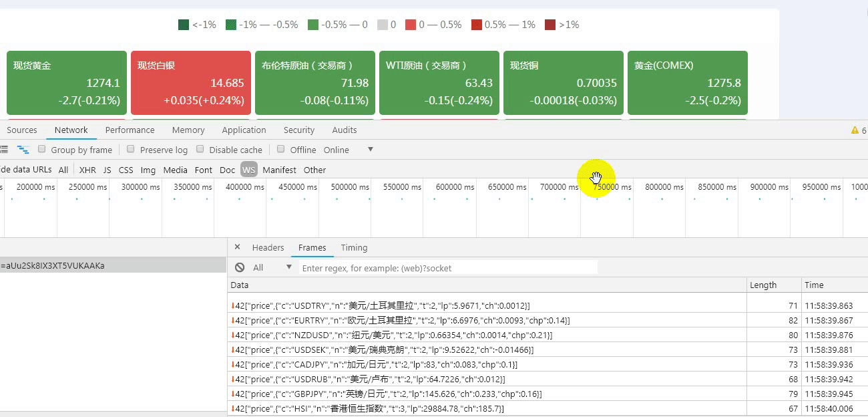
Task: Open the Timing tab of the request
Action: pyautogui.click(x=354, y=248)
